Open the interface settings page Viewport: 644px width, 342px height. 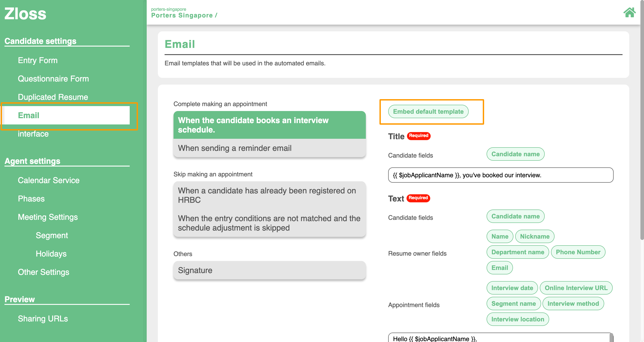[33, 134]
